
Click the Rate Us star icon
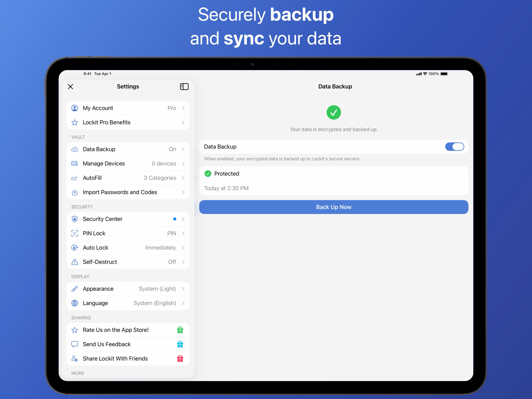(x=75, y=330)
